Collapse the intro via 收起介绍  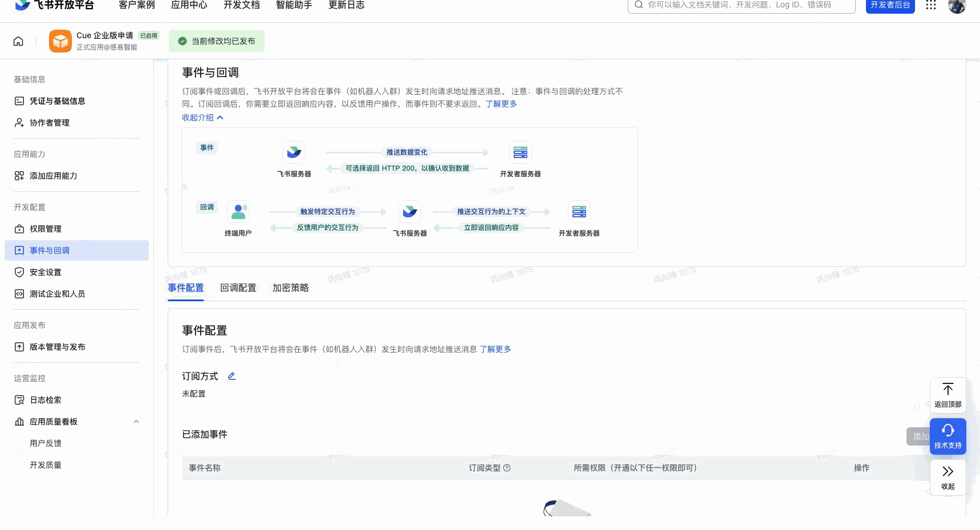pyautogui.click(x=202, y=118)
